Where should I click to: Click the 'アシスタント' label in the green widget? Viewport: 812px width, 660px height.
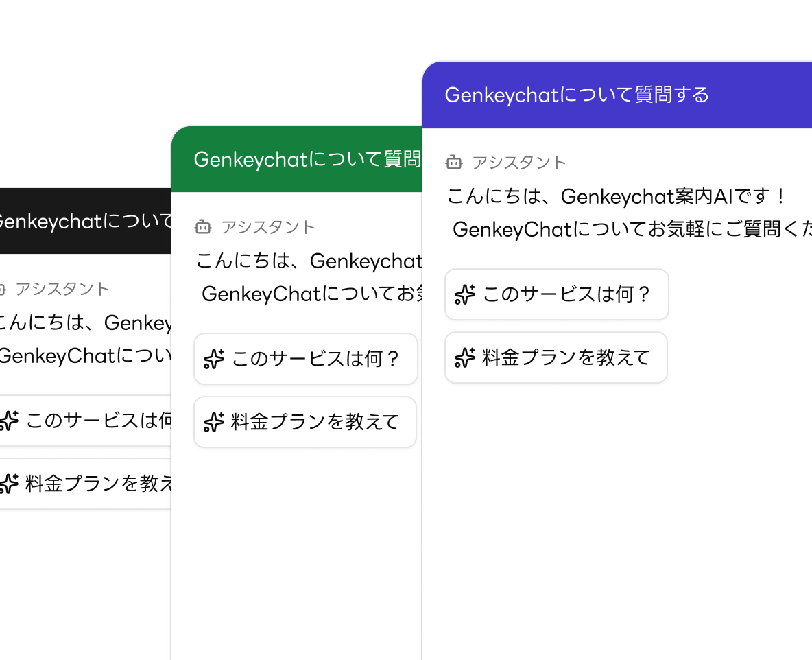(268, 227)
